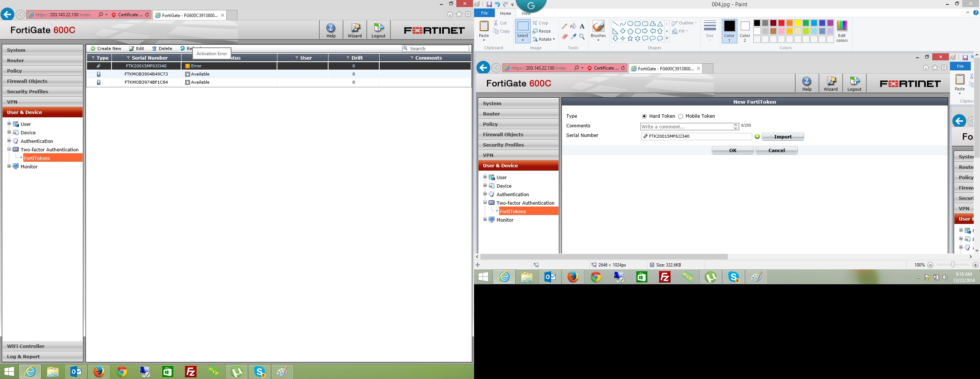Switch active color to Color 2
This screenshot has height=379, width=980.
pos(744,31)
